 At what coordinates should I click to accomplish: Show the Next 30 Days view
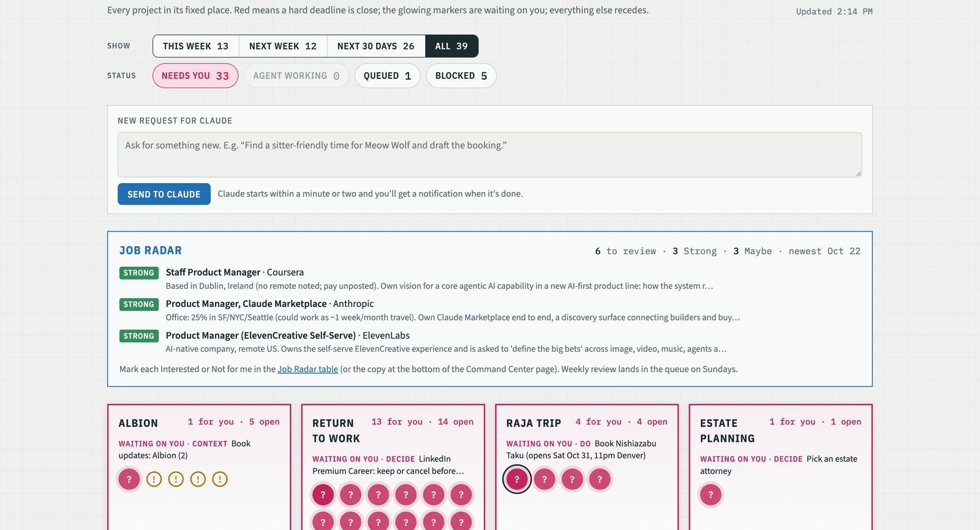click(376, 46)
